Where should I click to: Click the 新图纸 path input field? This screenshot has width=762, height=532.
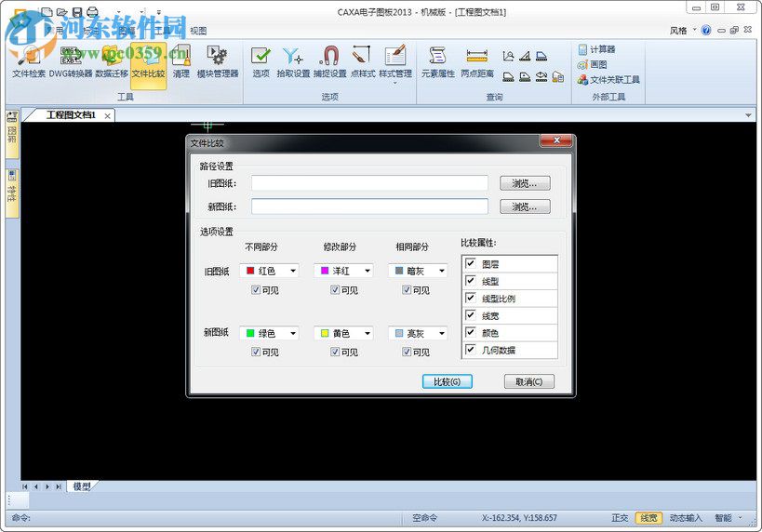coord(369,206)
